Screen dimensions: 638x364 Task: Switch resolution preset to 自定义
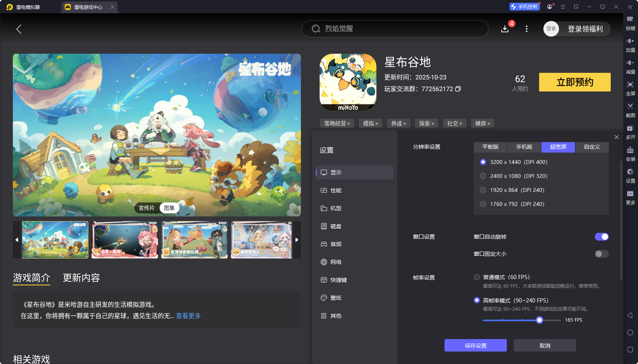click(x=591, y=147)
